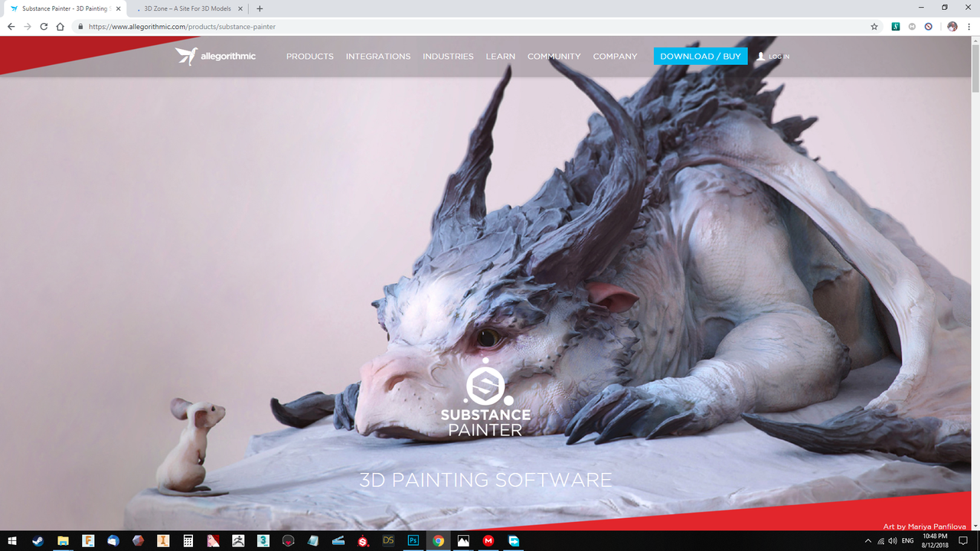The width and height of the screenshot is (980, 551).
Task: Open a new browser tab
Action: [260, 8]
